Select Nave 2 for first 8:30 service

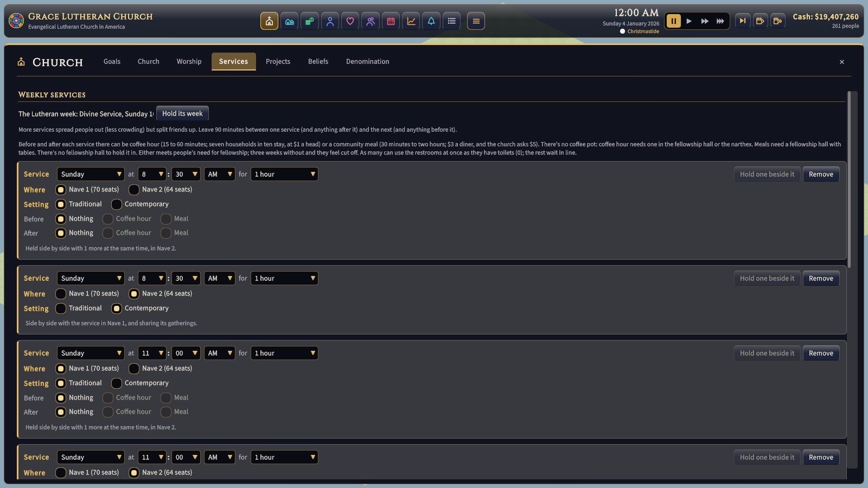click(134, 190)
